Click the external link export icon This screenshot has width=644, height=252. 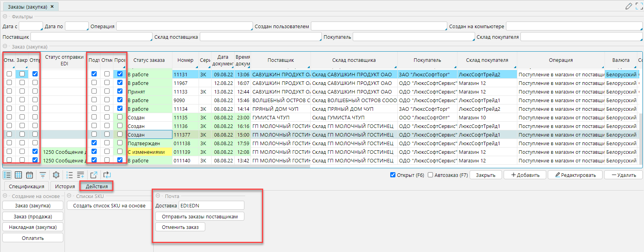pos(94,175)
